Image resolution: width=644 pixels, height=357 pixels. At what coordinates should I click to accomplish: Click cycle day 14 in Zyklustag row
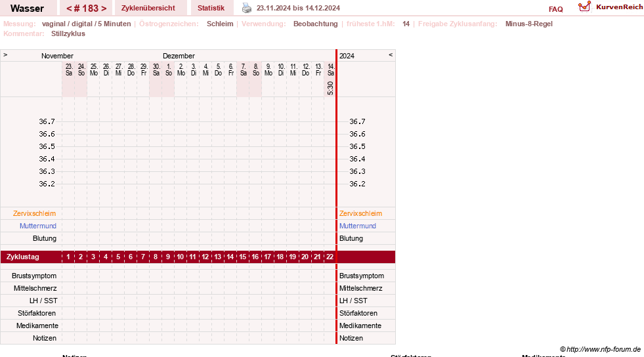[230, 257]
